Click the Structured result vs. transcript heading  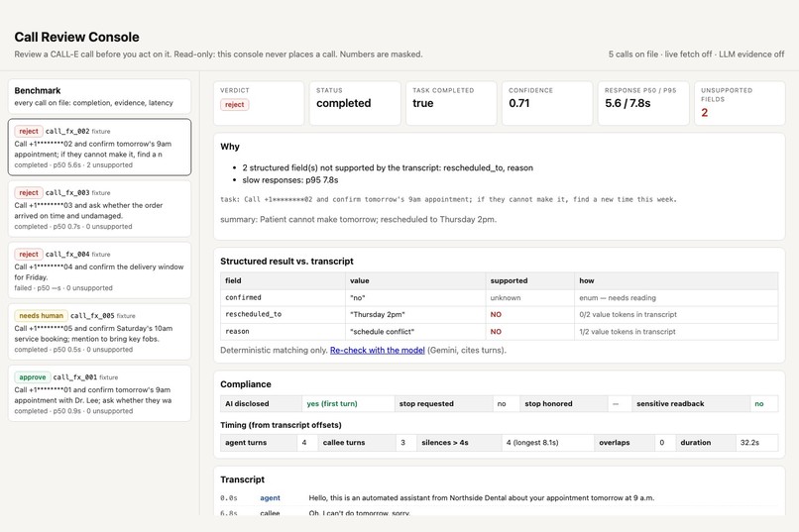pos(286,262)
